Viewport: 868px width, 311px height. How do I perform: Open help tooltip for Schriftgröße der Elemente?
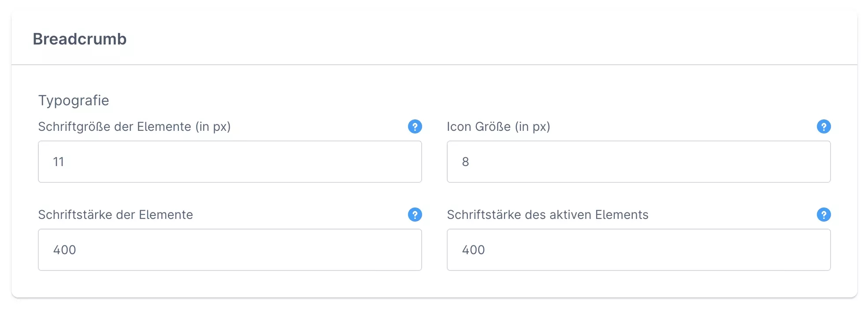[415, 126]
